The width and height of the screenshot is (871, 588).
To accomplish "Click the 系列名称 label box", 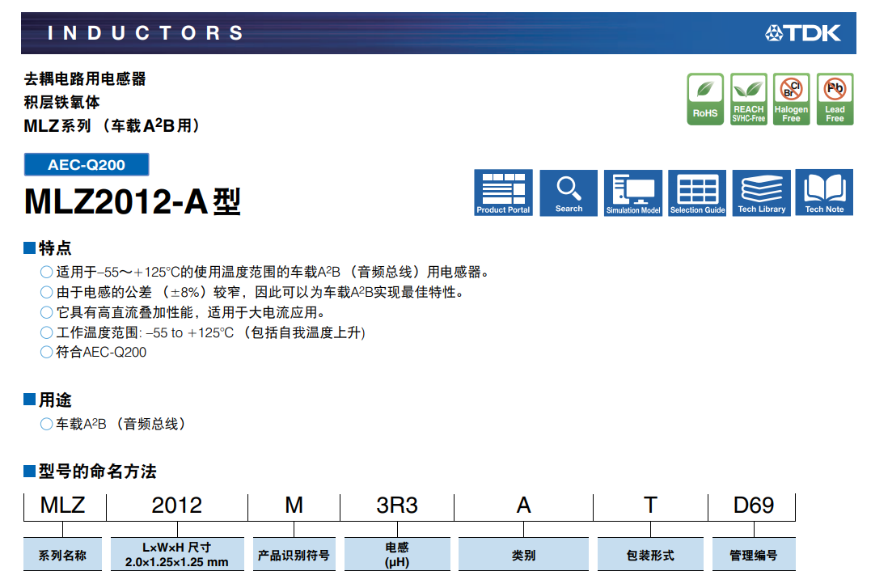I will tap(62, 554).
